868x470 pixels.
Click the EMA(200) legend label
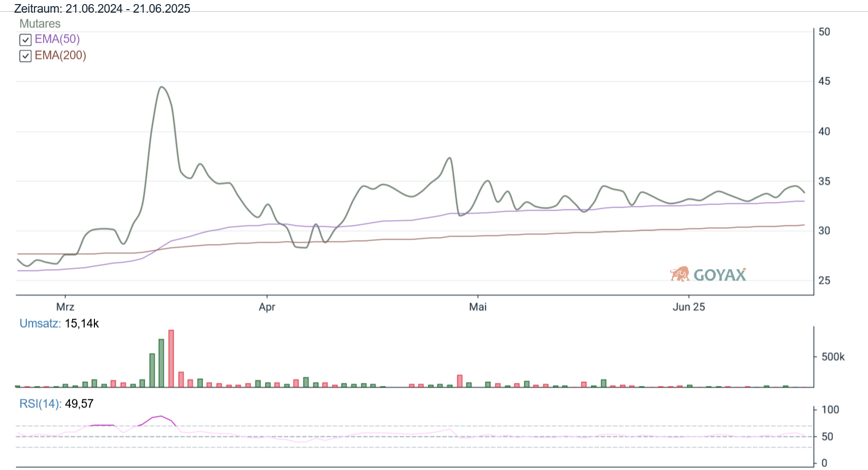(60, 55)
